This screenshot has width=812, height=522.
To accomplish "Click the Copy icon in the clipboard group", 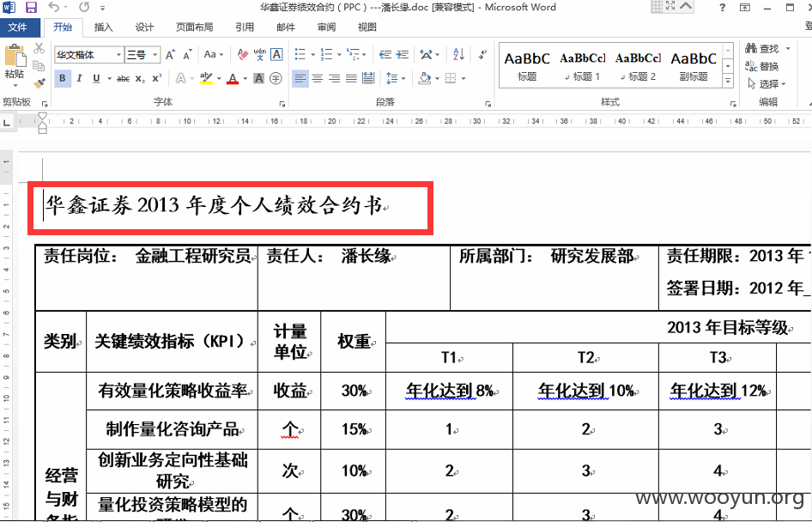I will click(39, 65).
